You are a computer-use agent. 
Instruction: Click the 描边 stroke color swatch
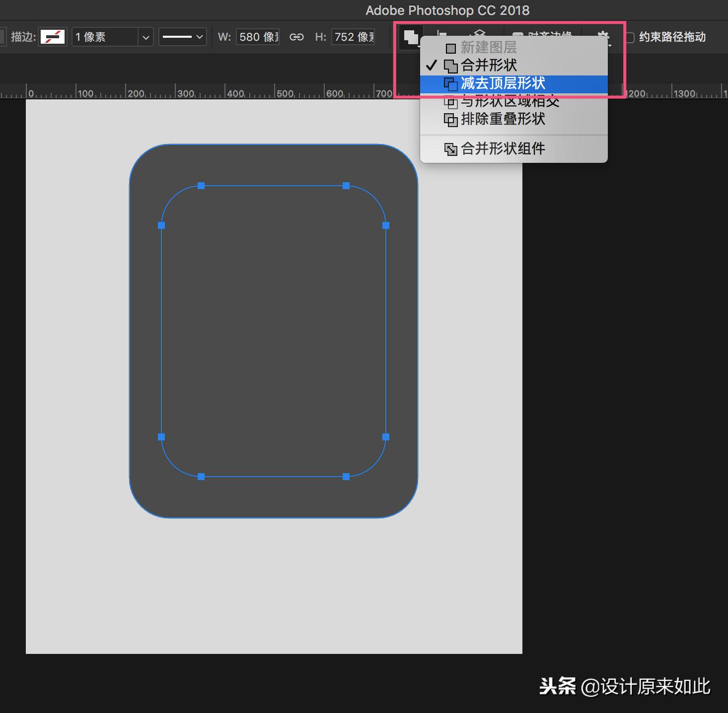(x=52, y=37)
